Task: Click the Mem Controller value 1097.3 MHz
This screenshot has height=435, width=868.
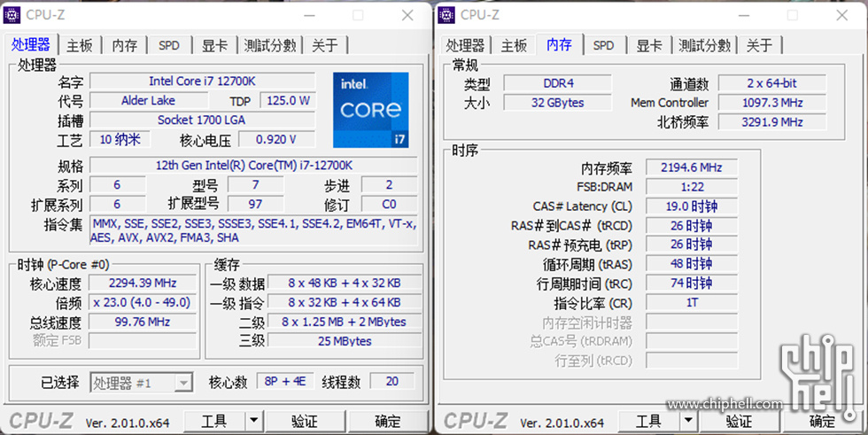Action: pos(772,103)
